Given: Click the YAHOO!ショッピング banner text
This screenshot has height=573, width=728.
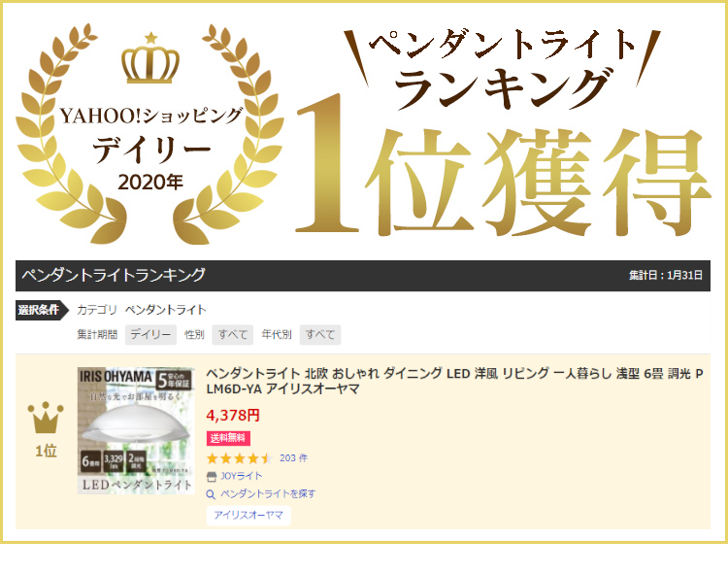Looking at the screenshot, I should coord(151,117).
